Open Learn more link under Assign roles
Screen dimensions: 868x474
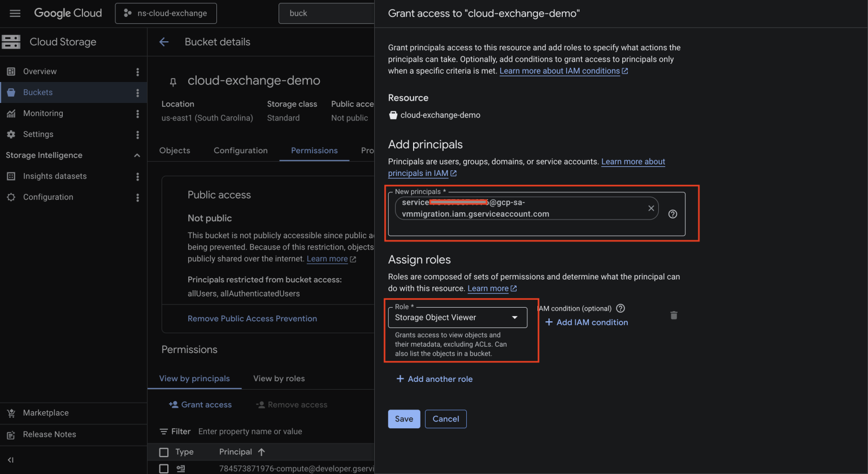492,288
